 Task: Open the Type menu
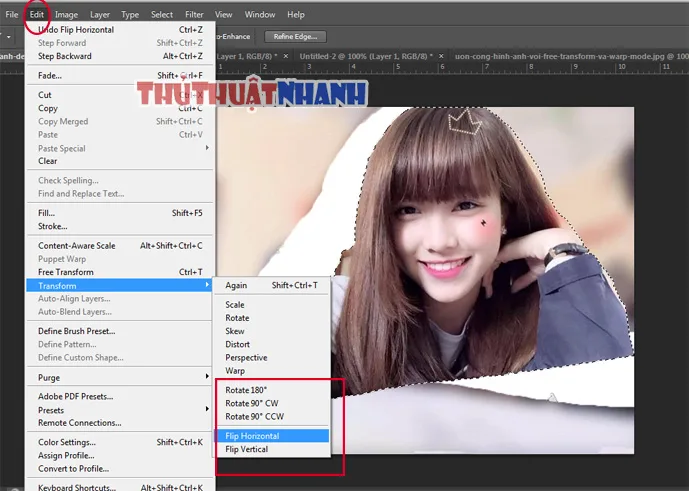pyautogui.click(x=130, y=15)
